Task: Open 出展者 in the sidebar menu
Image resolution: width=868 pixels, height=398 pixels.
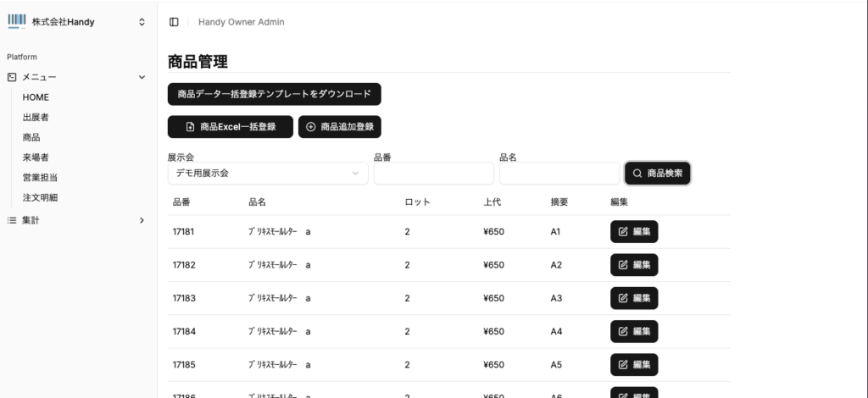Action: pyautogui.click(x=36, y=117)
